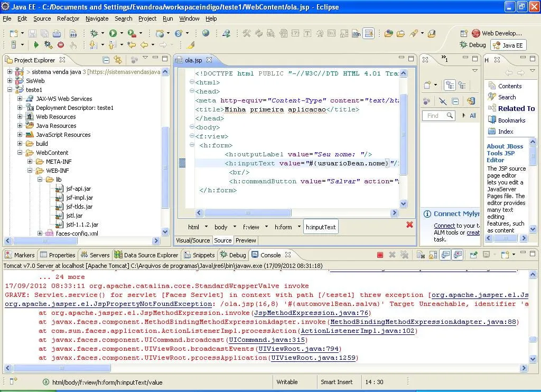Expand the SisWeb project node

coord(10,81)
